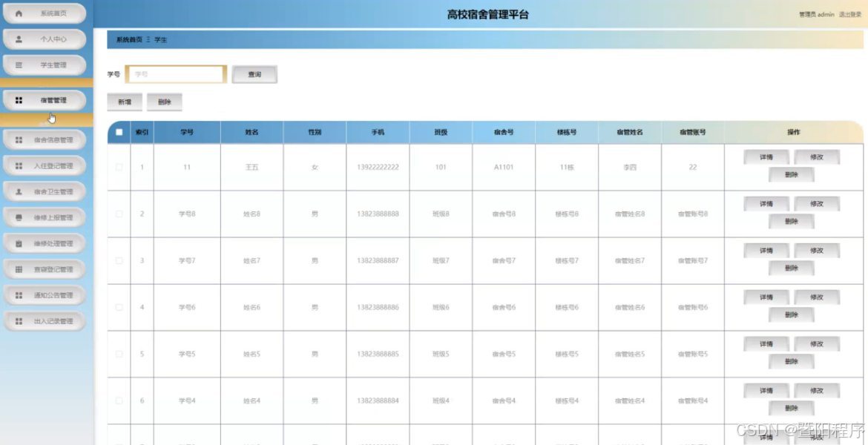Click the 查询 search button
Viewport: 868px width, 445px height.
pos(254,74)
